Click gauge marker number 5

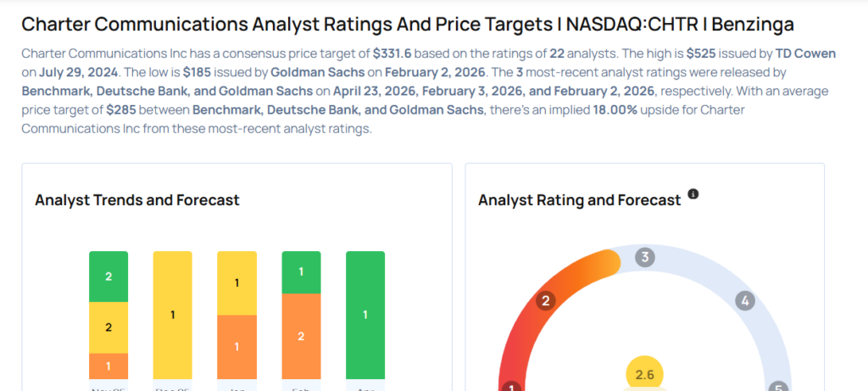pyautogui.click(x=780, y=387)
